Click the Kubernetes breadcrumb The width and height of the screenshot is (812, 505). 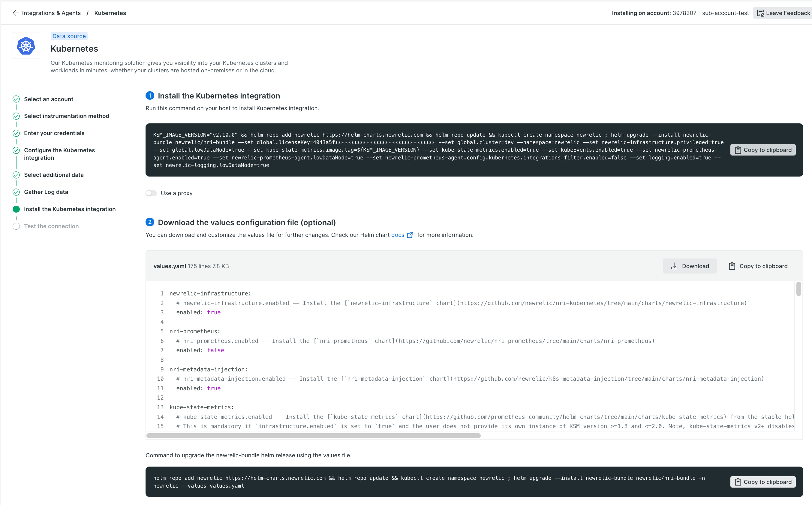click(x=110, y=13)
